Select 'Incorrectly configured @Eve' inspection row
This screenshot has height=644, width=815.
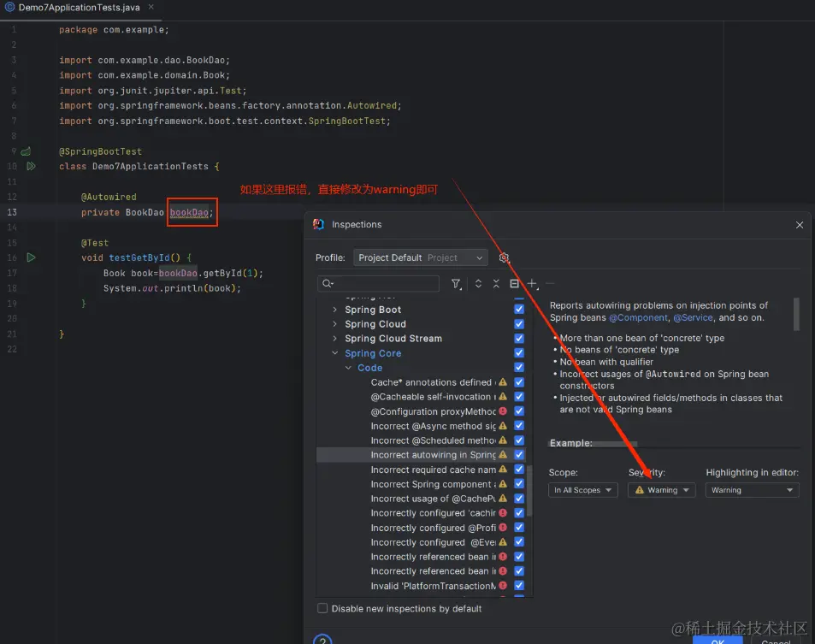pos(421,542)
